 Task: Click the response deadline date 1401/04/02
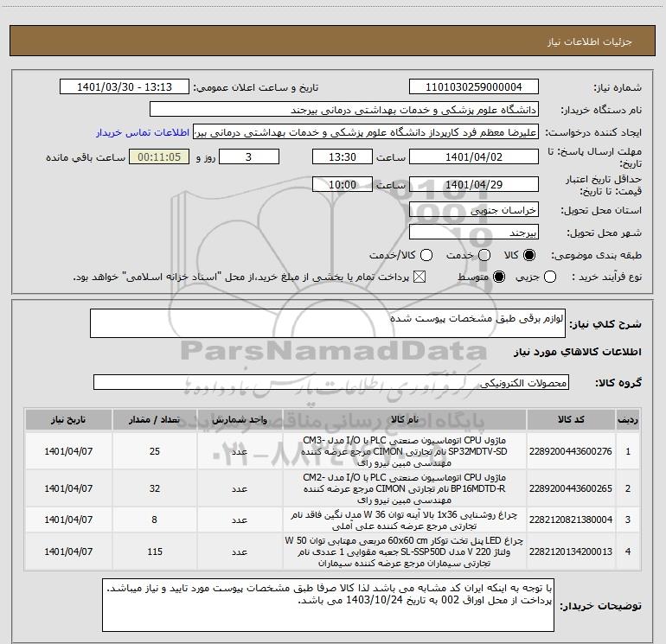(x=474, y=156)
